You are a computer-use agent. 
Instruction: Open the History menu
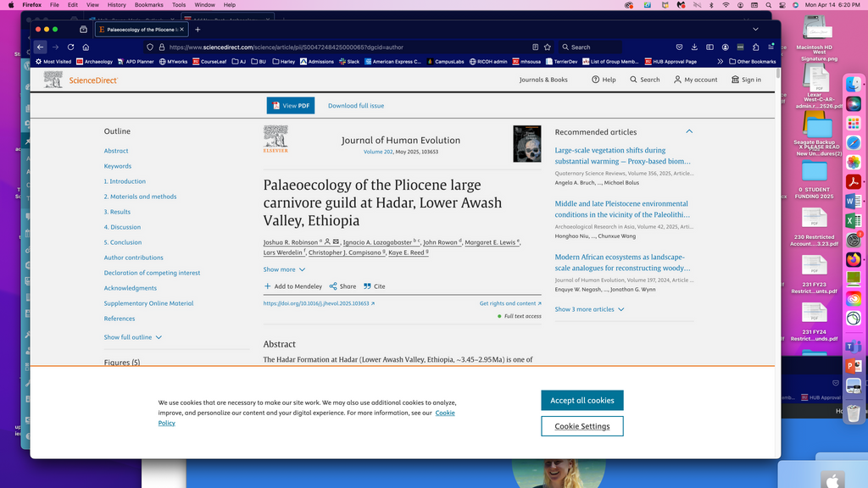pos(116,5)
